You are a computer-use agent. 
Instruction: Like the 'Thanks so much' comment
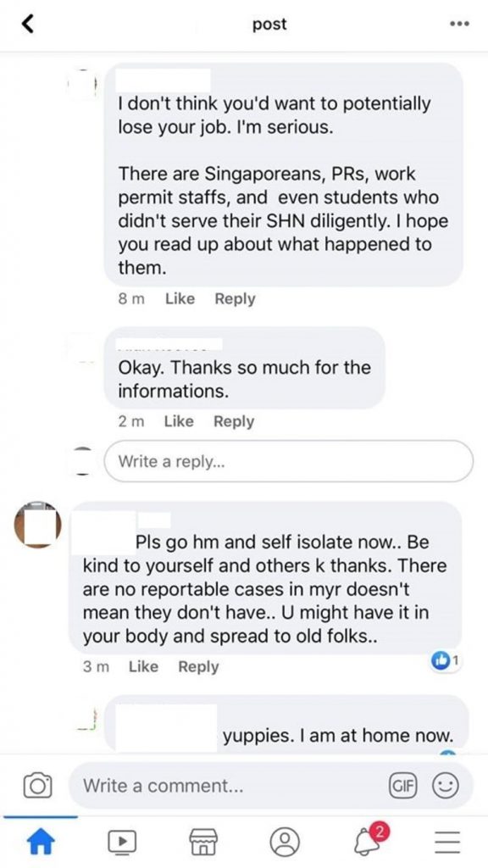(x=179, y=421)
